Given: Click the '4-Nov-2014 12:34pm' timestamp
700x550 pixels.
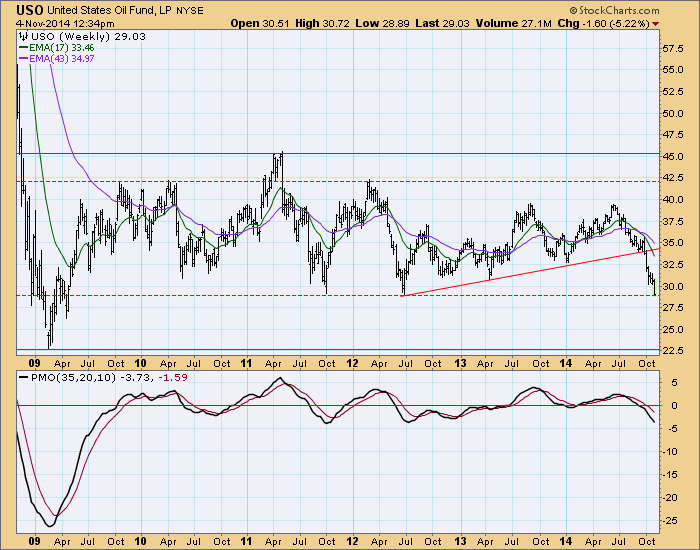Looking at the screenshot, I should coord(65,23).
